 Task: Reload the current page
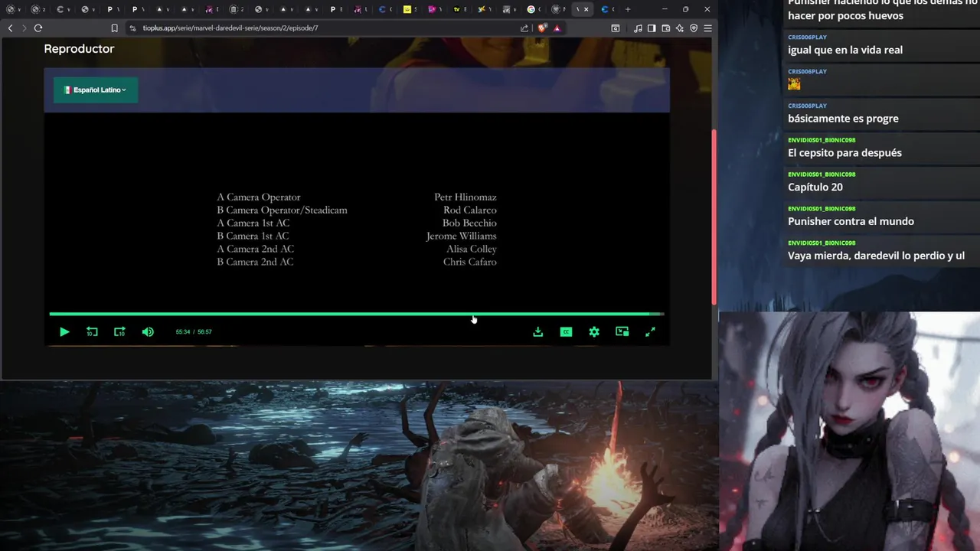coord(38,28)
